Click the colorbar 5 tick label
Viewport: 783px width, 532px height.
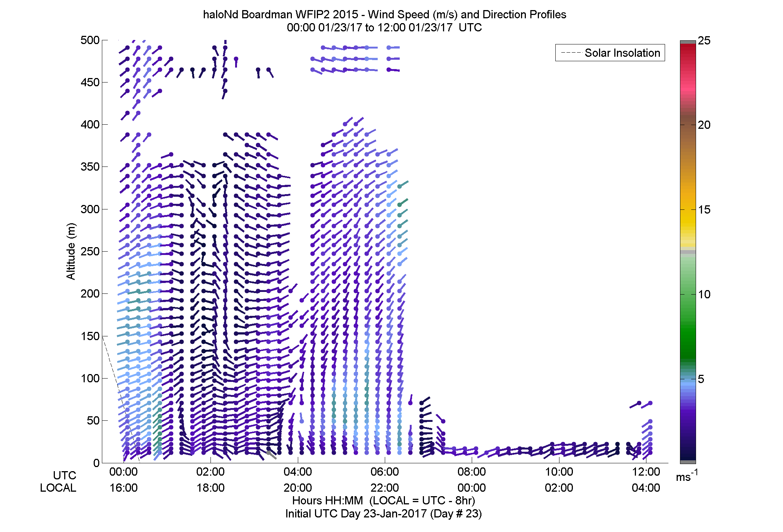coord(701,379)
